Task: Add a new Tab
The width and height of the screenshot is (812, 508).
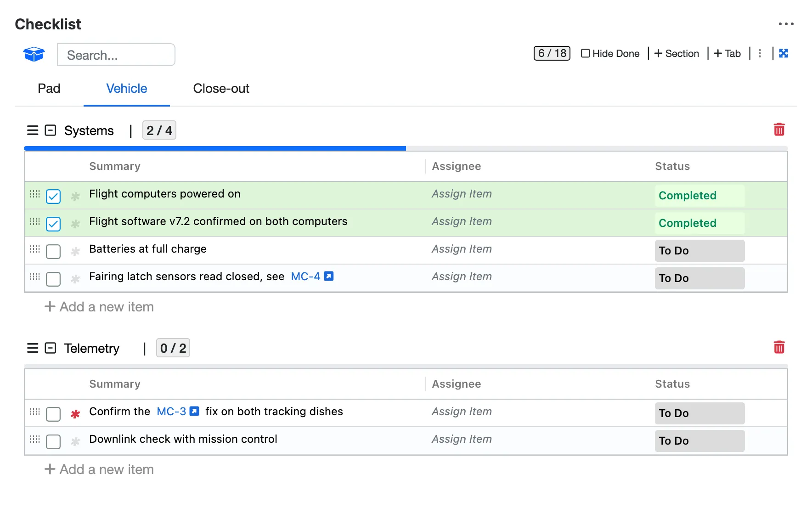Action: point(727,53)
